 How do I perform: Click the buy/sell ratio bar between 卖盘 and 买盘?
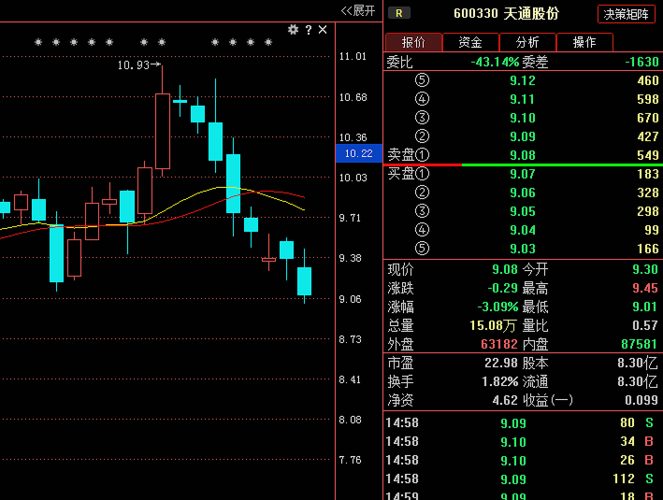click(x=523, y=165)
